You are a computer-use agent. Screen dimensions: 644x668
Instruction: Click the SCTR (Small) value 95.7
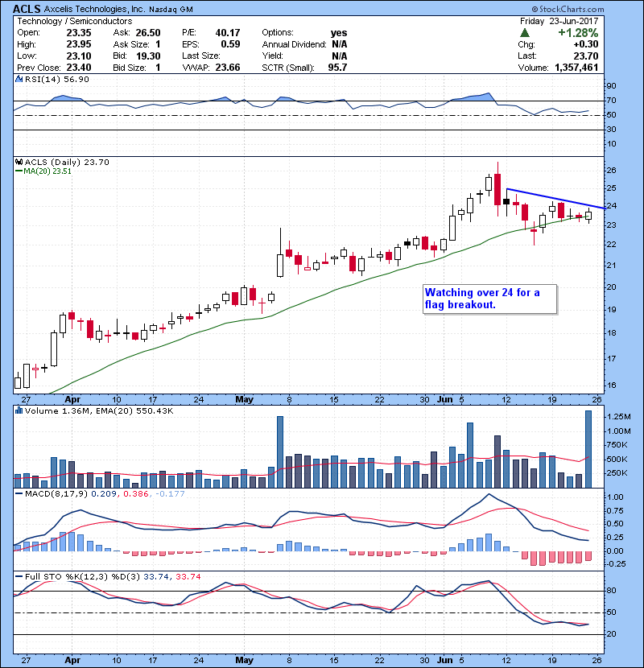[337, 68]
